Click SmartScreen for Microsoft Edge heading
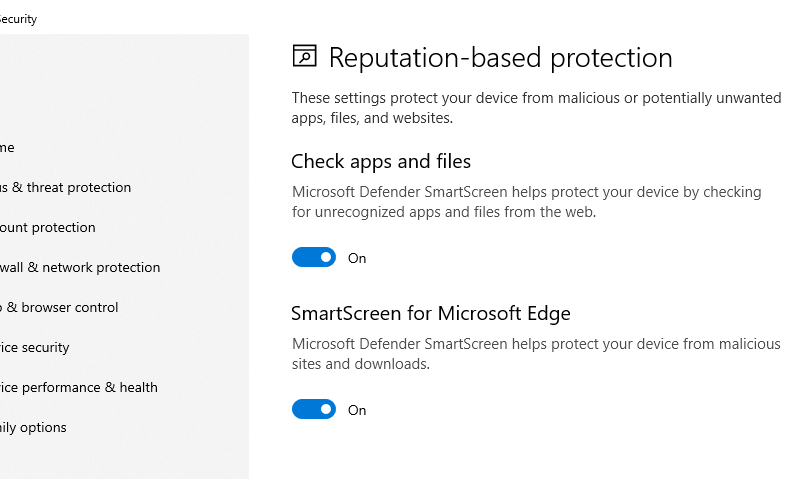The image size is (800, 495). click(x=431, y=313)
